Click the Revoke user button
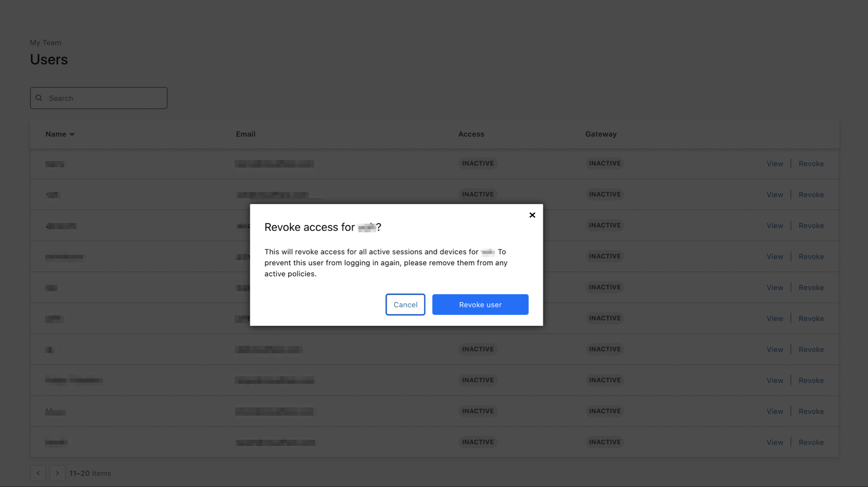Image resolution: width=868 pixels, height=487 pixels. [x=480, y=304]
